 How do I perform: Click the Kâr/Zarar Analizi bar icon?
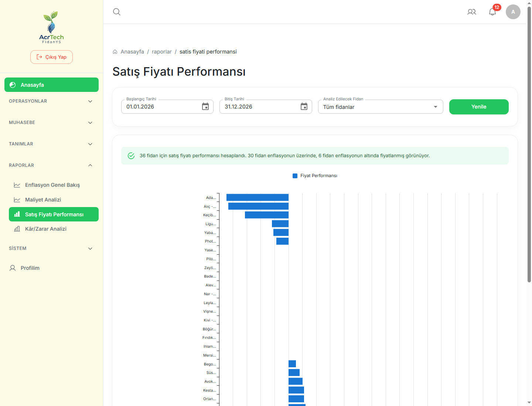[17, 229]
